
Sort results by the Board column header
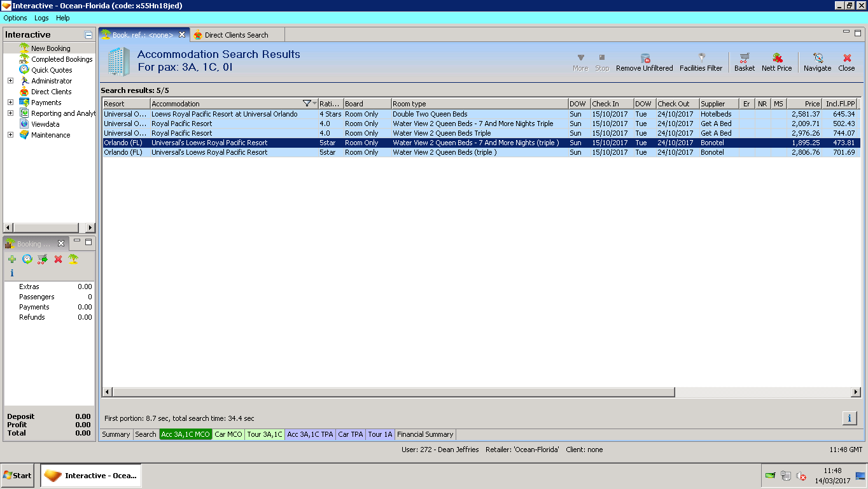tap(367, 104)
